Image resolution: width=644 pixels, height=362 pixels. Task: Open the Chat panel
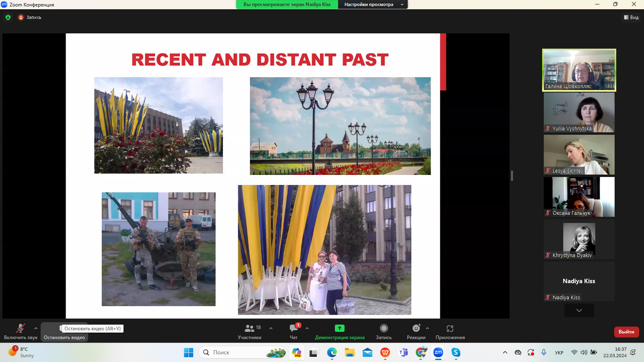coord(294,329)
